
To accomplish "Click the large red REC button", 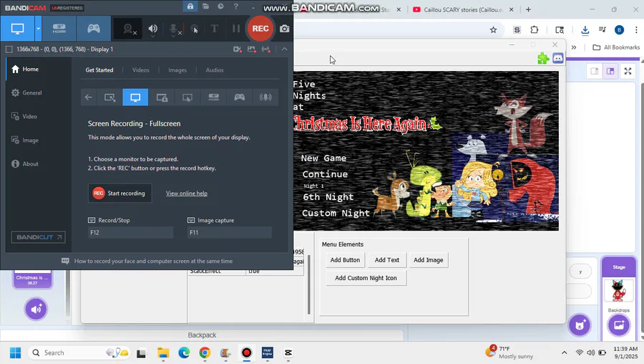I will [260, 29].
